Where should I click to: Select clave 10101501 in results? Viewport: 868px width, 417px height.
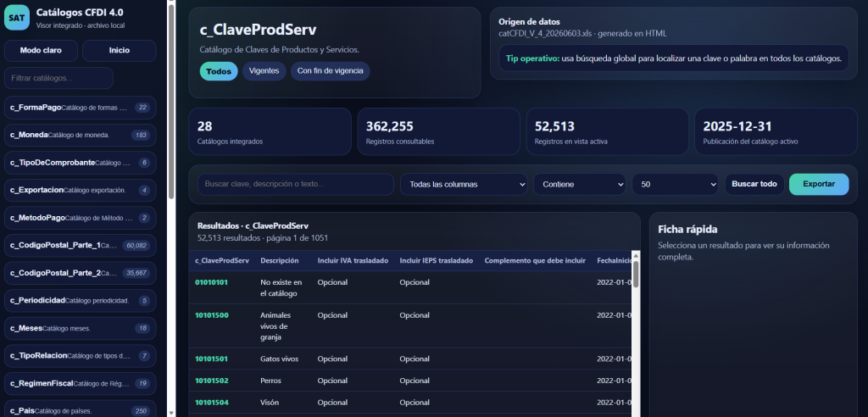click(211, 359)
